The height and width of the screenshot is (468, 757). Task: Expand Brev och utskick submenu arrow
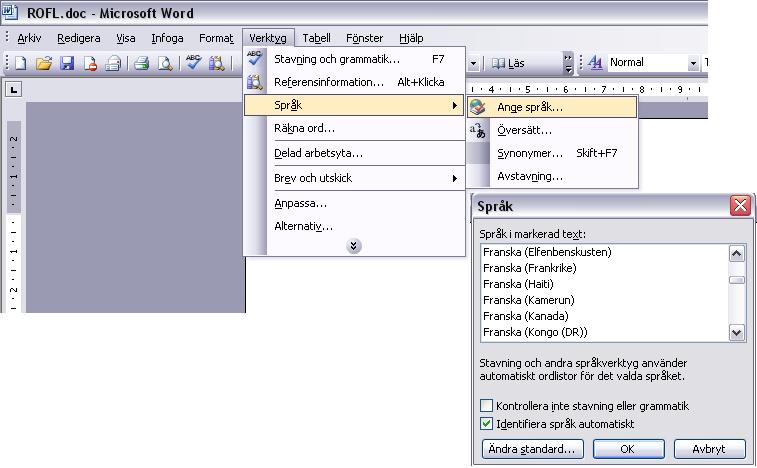(454, 178)
